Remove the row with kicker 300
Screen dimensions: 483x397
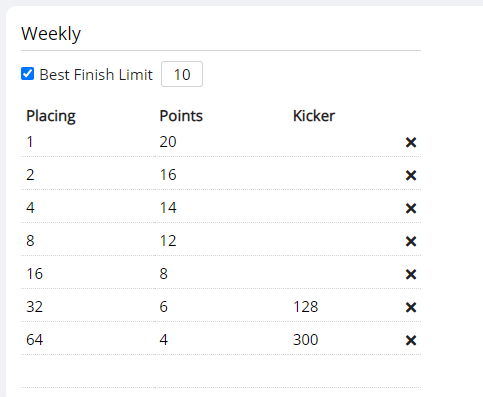coord(411,340)
